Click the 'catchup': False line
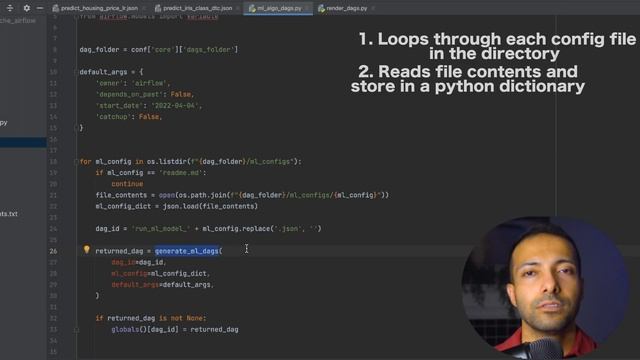The height and width of the screenshot is (360, 640). 129,117
